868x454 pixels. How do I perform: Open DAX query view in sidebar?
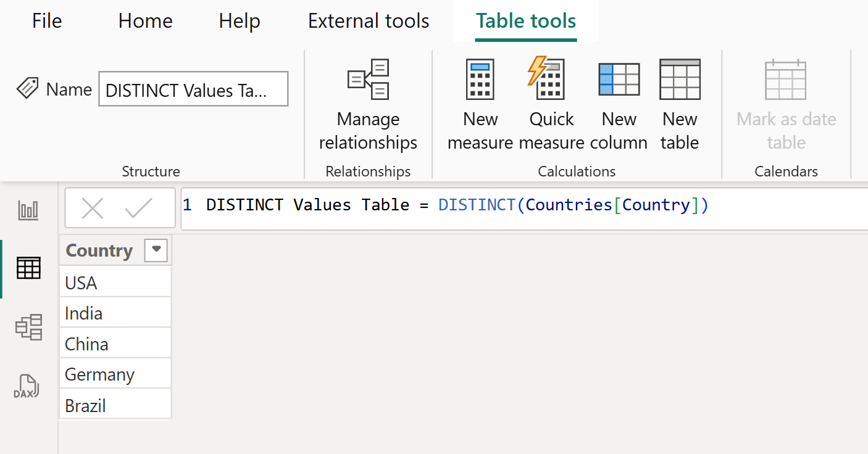point(27,386)
